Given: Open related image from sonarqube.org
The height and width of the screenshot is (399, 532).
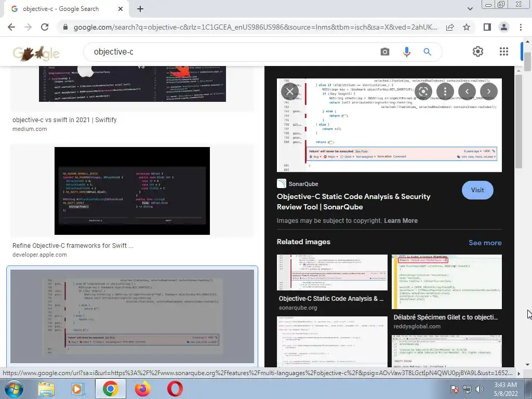Looking at the screenshot, I should point(332,272).
